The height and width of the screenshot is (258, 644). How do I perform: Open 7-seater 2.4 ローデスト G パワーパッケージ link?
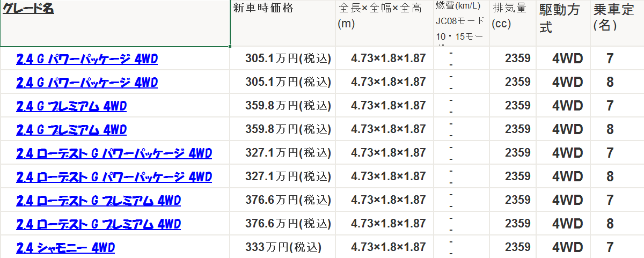pyautogui.click(x=114, y=153)
